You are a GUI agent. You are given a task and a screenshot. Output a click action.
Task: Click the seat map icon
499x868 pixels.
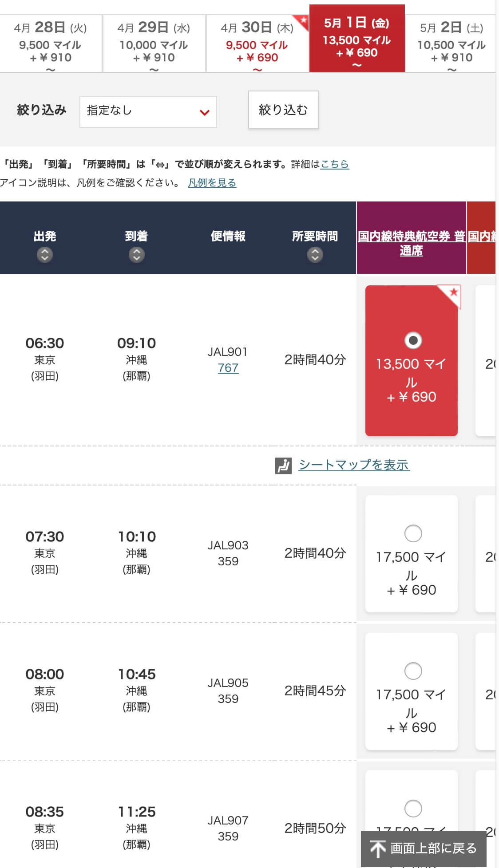tap(283, 466)
